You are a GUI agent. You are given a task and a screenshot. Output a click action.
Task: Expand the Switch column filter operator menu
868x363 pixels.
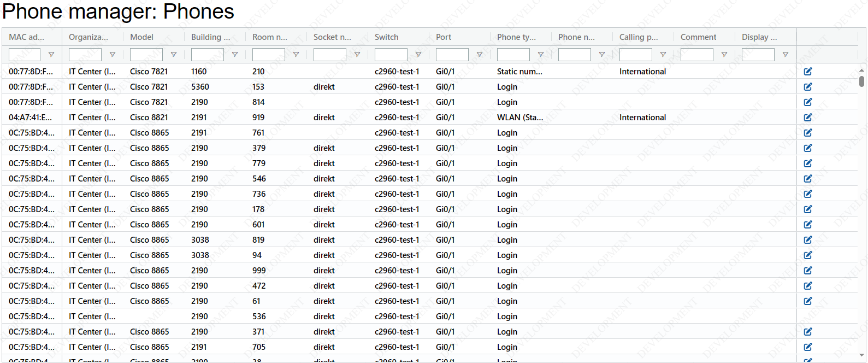418,55
